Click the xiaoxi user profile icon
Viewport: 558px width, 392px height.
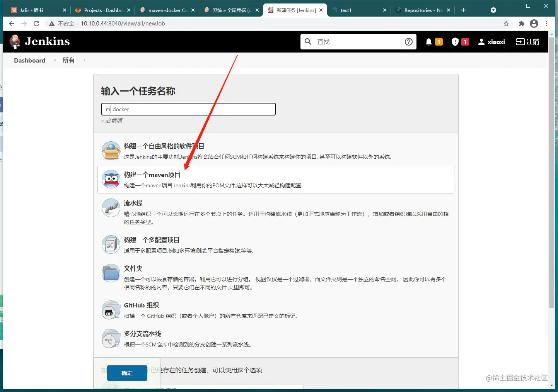click(481, 42)
